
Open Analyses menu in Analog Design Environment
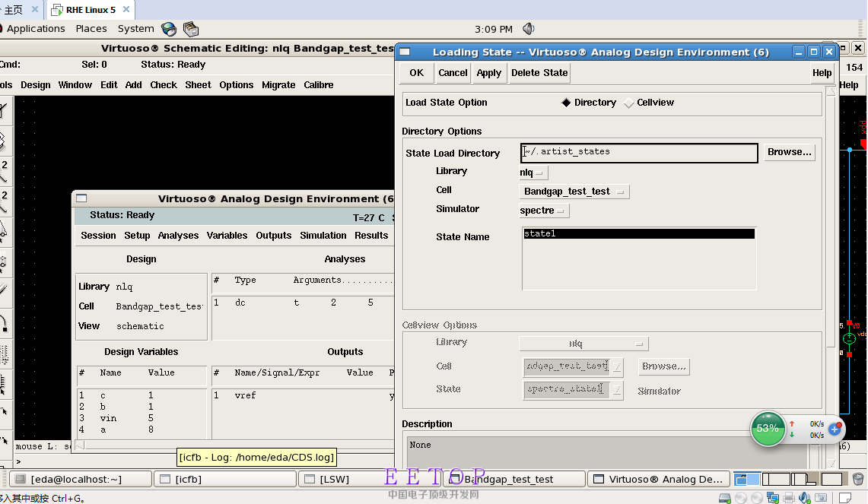[x=178, y=235]
